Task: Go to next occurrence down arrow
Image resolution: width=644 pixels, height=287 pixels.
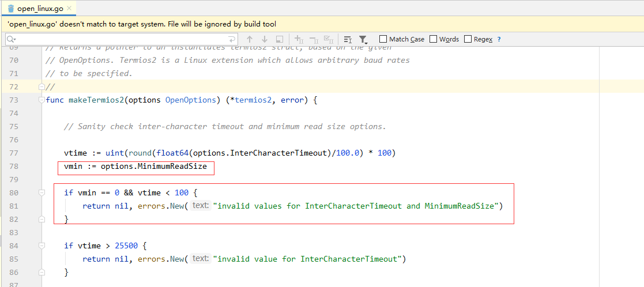Action: (265, 39)
